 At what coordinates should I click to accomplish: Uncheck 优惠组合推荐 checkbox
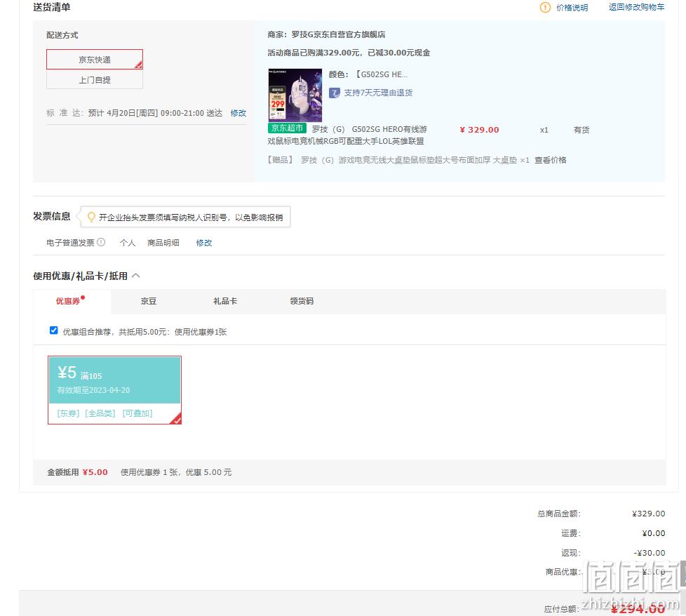(x=54, y=330)
